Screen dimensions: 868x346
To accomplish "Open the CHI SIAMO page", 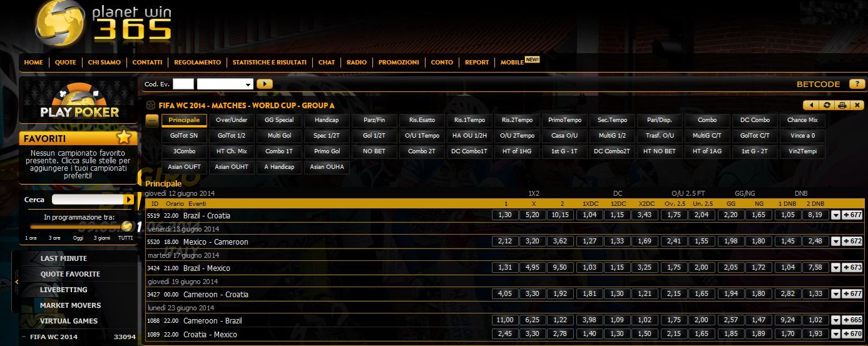I will [x=105, y=63].
